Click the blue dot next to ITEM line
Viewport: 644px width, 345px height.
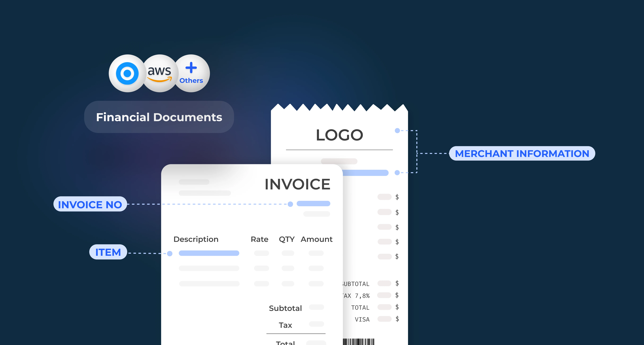(x=170, y=253)
